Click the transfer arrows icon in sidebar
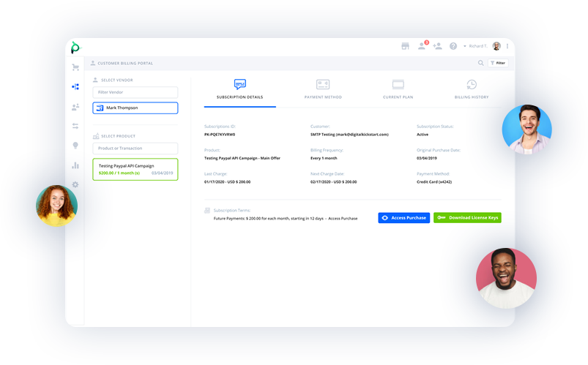The height and width of the screenshot is (365, 588). tap(75, 126)
